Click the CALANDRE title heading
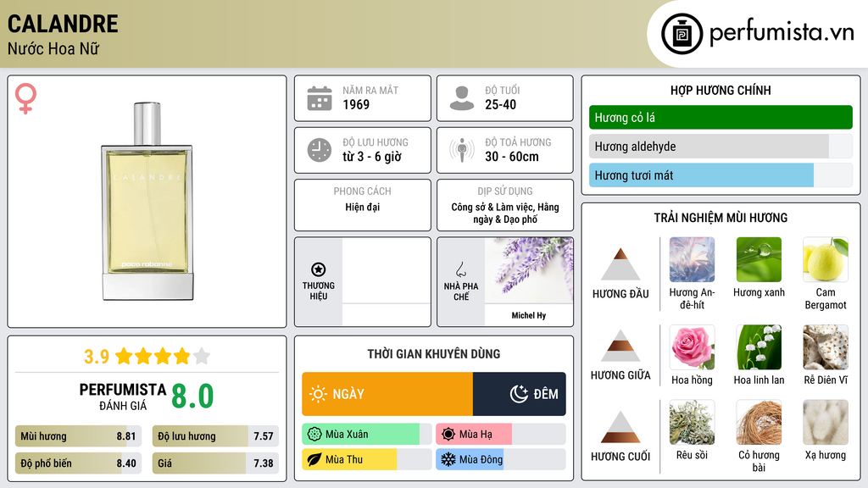This screenshot has width=868, height=488. pos(63,24)
